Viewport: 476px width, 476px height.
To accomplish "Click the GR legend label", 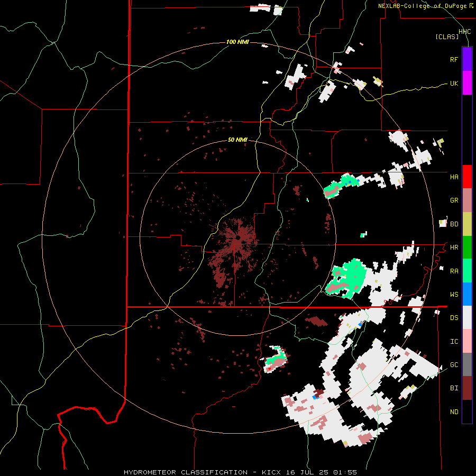I will (454, 200).
